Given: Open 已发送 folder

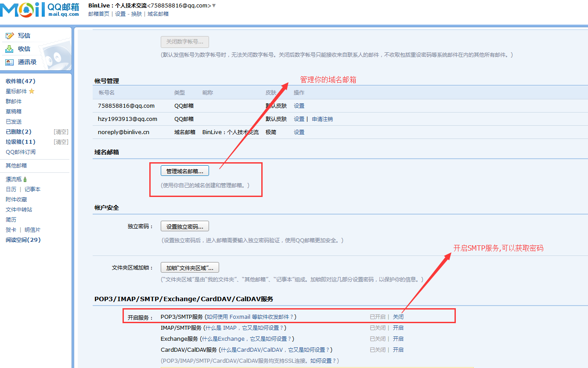Looking at the screenshot, I should [14, 122].
